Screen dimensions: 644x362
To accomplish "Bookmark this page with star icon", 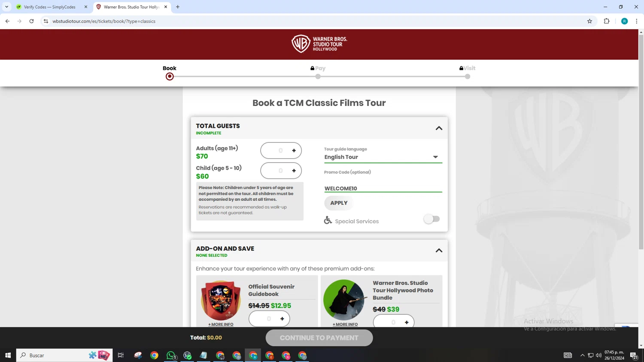I will click(x=589, y=21).
